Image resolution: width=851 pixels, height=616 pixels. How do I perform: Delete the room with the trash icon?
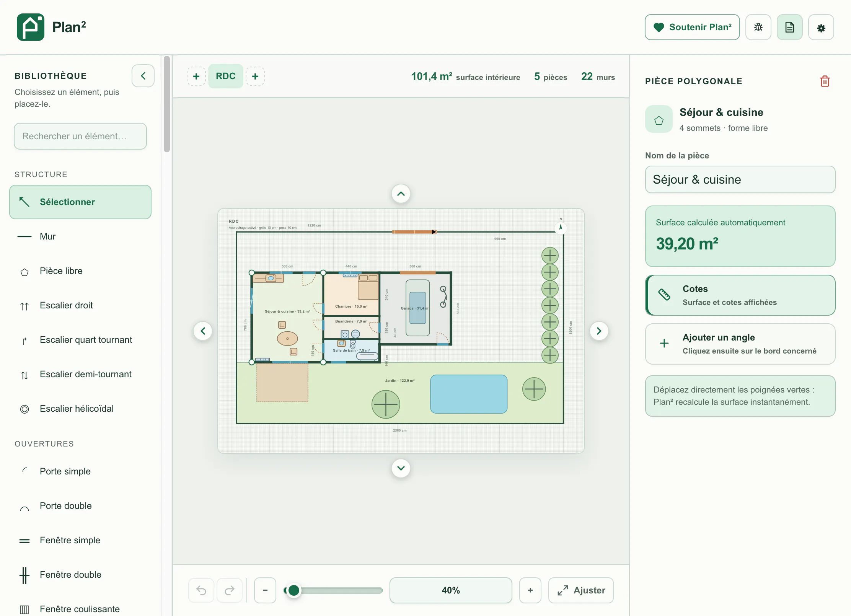click(825, 81)
